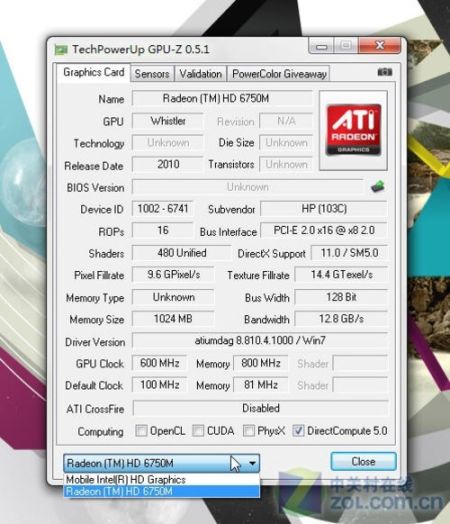Select the Graphics Card tab

coord(94,72)
